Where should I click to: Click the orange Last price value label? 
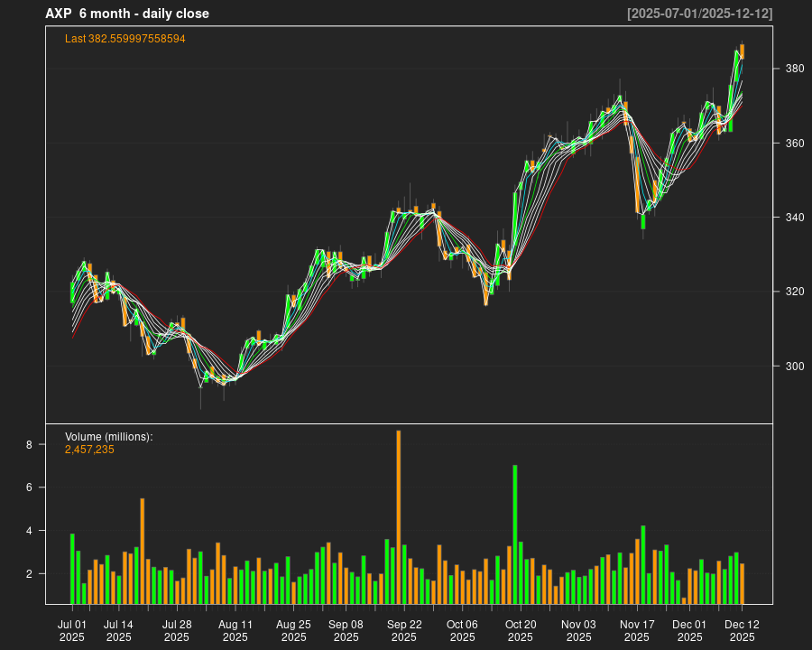click(x=125, y=39)
